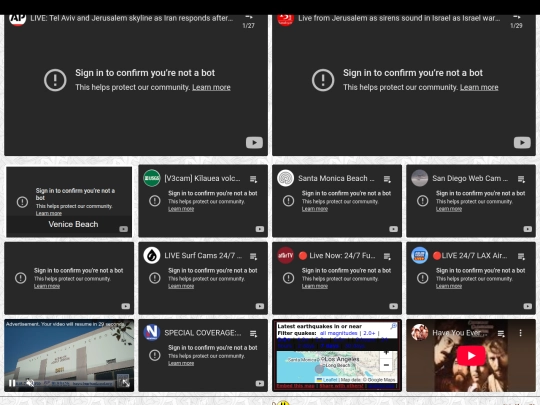Open channel avatar on SPECIAL COVERAGE stream

[152, 333]
